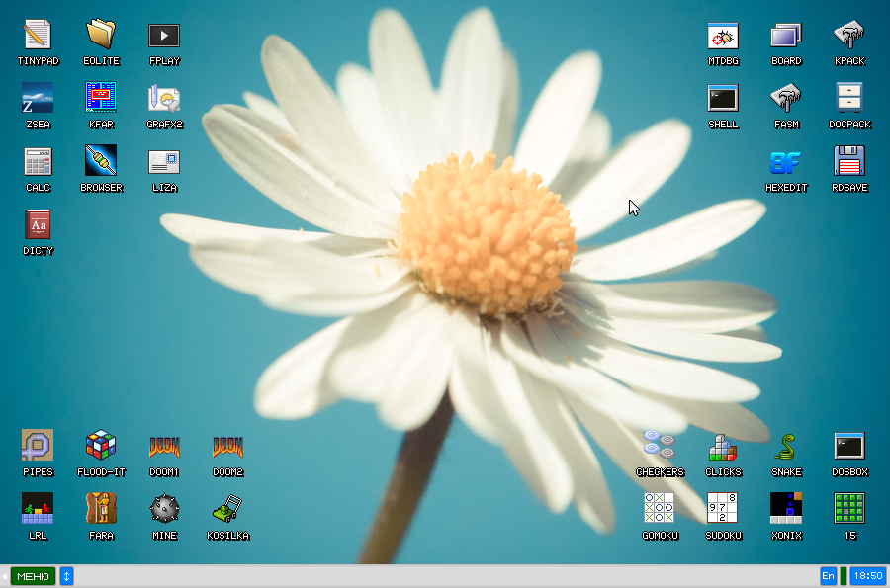The width and height of the screenshot is (890, 588).
Task: Launch the FLOOD-IT game icon
Action: tap(101, 447)
